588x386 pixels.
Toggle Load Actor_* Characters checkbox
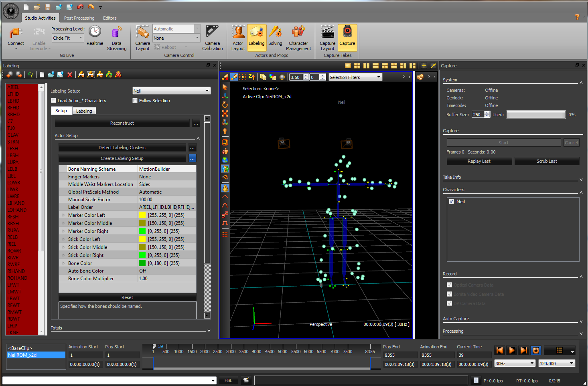coord(54,101)
